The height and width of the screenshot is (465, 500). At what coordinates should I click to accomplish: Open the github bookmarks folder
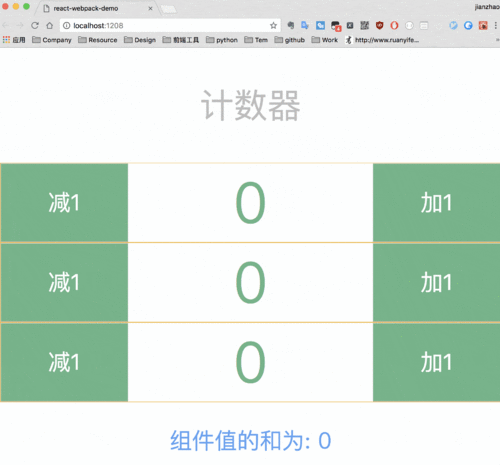coord(290,40)
